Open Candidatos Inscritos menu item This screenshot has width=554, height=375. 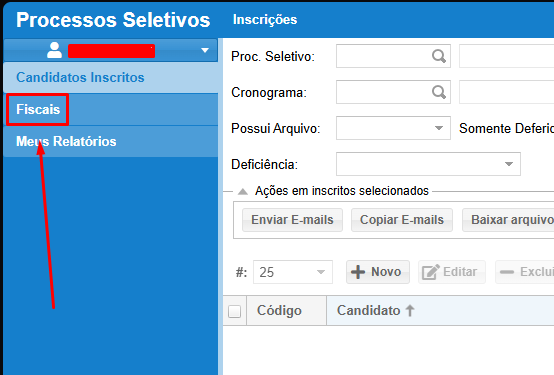coord(111,77)
